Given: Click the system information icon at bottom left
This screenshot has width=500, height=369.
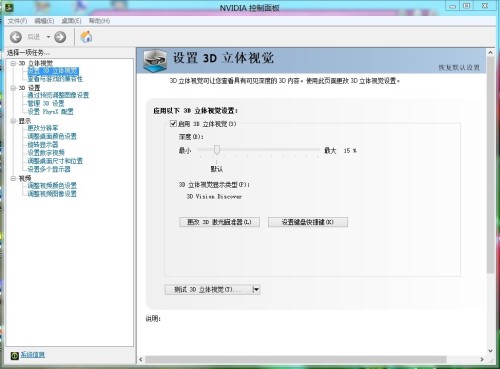Looking at the screenshot, I should click(14, 356).
